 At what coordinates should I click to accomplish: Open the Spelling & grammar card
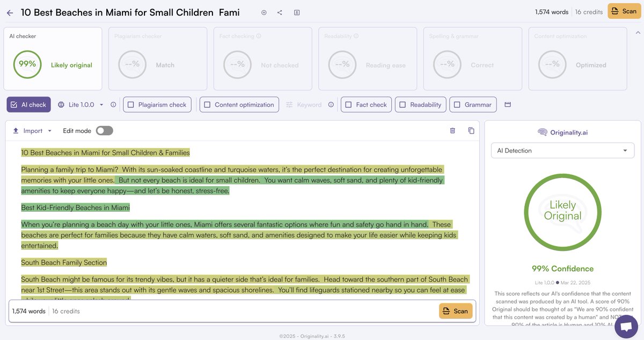point(473,58)
